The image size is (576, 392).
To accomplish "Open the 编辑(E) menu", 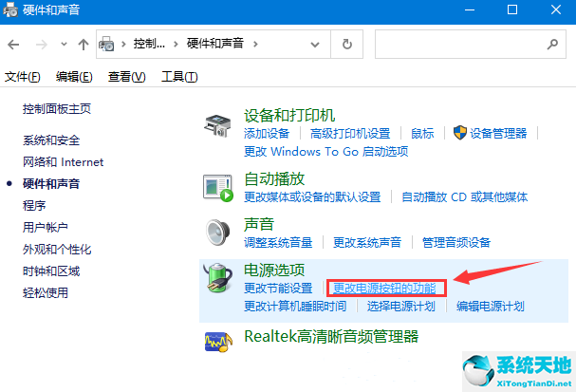I will 74,77.
